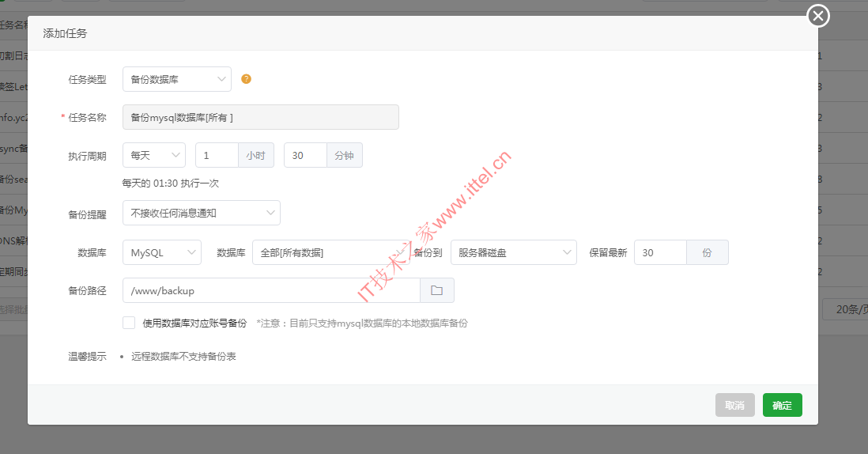
Task: Click the 20条/页 pager in background
Action: pos(845,309)
